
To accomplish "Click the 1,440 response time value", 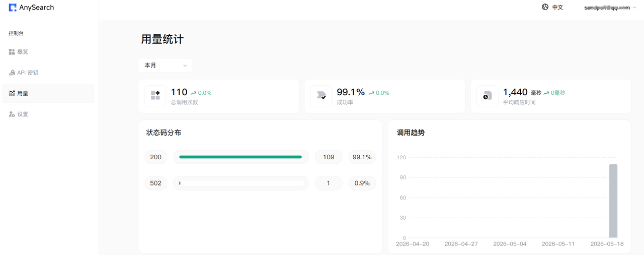I will tap(515, 92).
